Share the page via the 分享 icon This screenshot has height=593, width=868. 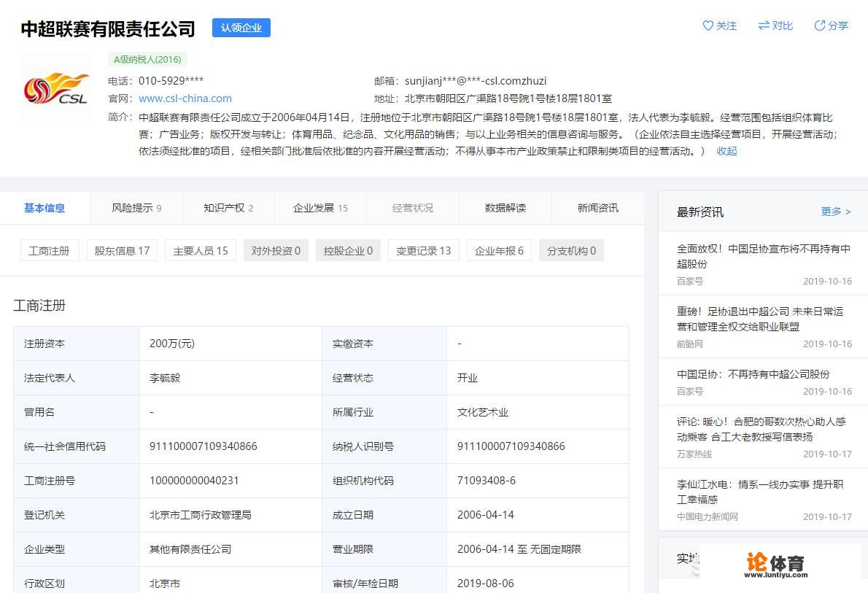(x=831, y=26)
